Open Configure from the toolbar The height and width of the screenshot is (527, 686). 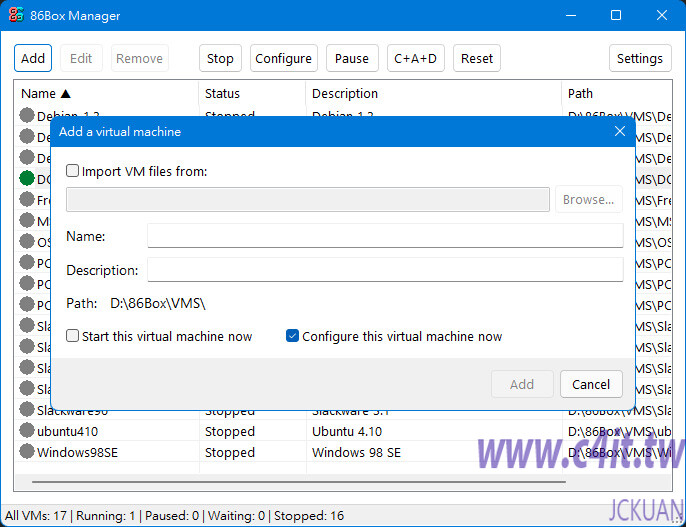284,58
